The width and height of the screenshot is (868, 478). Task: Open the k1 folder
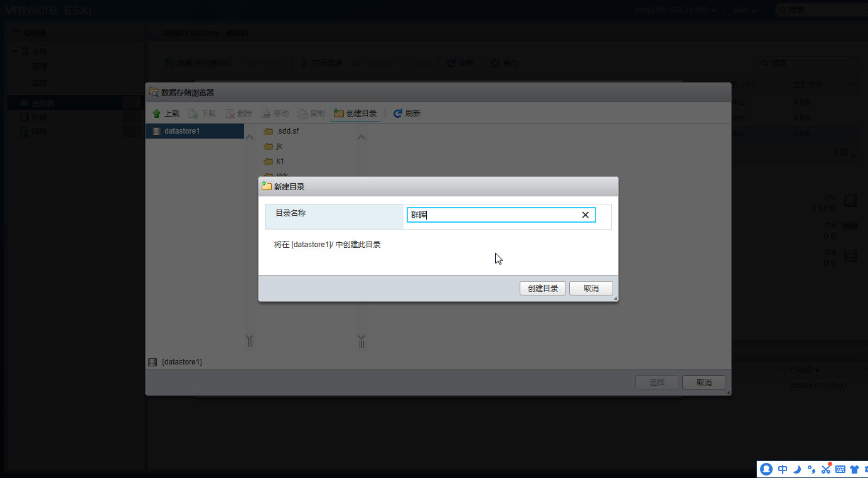pyautogui.click(x=280, y=161)
